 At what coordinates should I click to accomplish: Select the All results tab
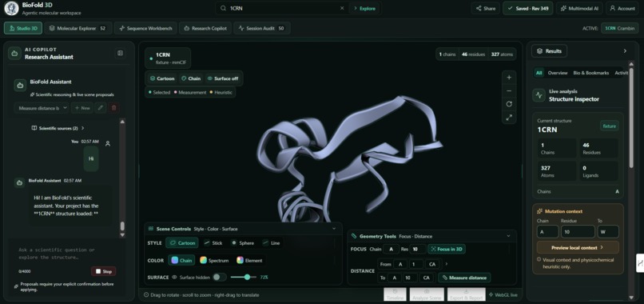tap(539, 73)
